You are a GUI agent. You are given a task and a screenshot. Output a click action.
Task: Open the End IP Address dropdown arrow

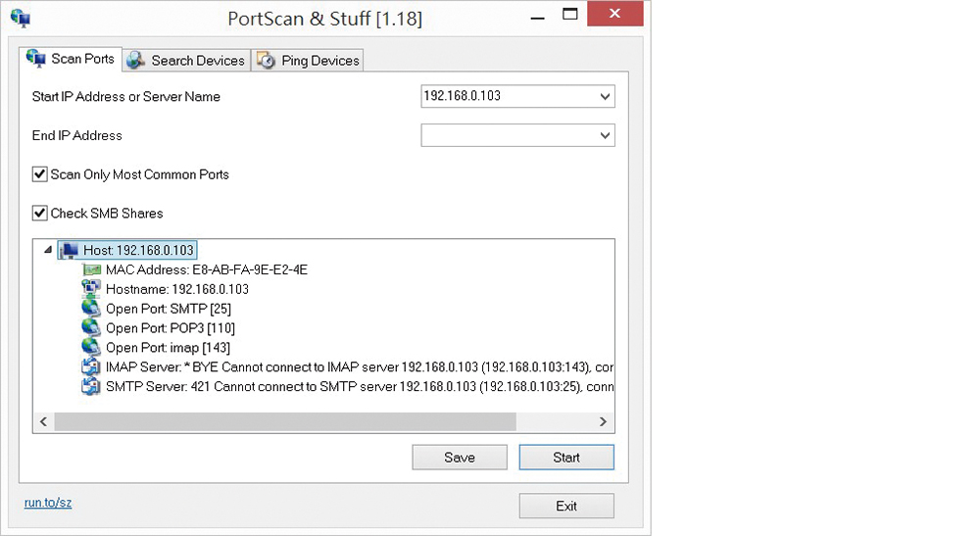point(605,135)
